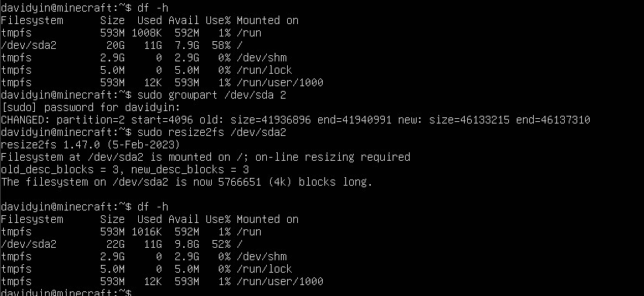
Task: Click the second 'Filesystem' column header
Action: 32,219
